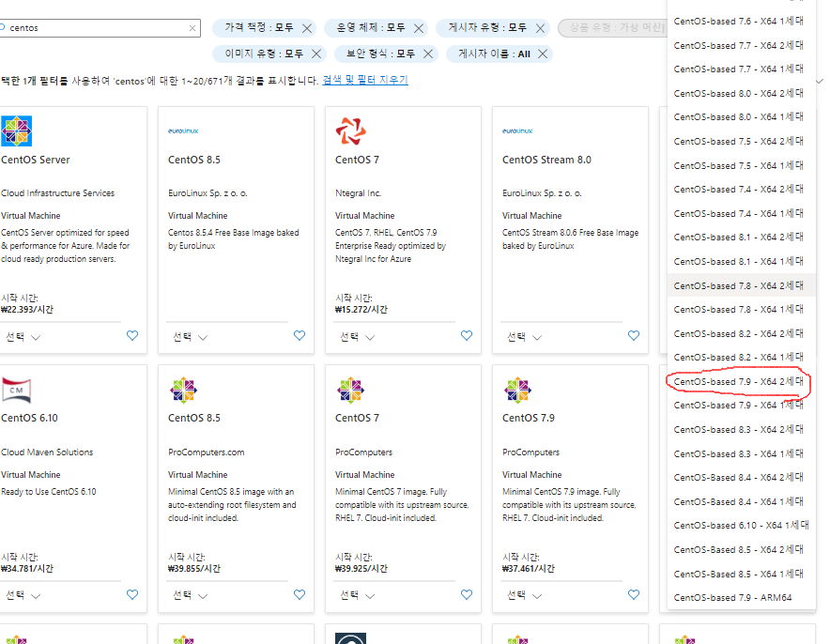Remove the 게시자 유형 : 모두 filter

click(x=540, y=28)
